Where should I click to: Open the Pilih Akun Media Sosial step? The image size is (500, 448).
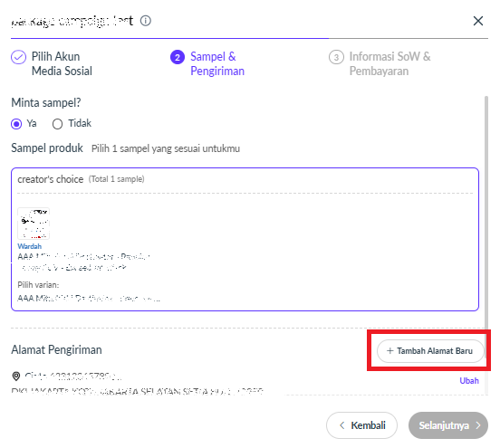[52, 63]
